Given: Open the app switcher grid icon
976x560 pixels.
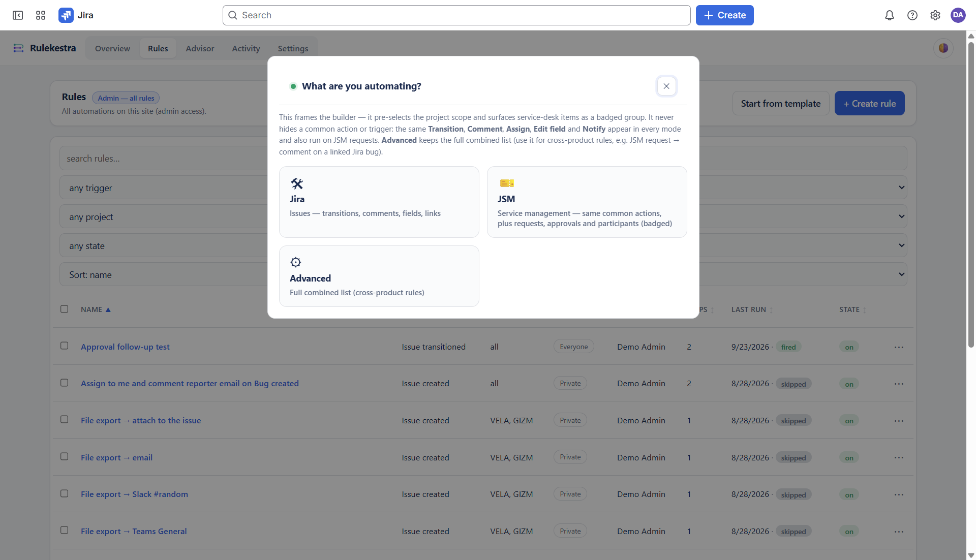Looking at the screenshot, I should [41, 15].
